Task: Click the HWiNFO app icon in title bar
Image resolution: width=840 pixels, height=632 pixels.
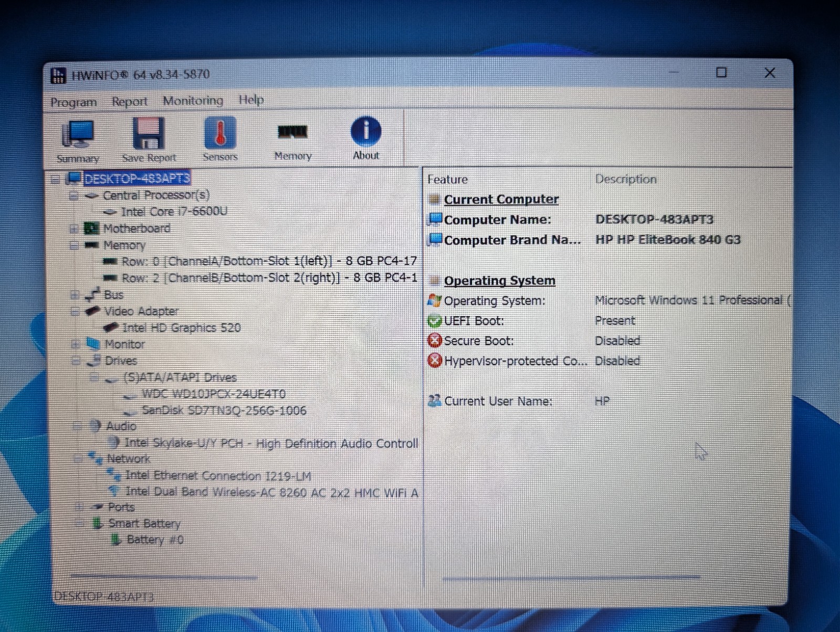Action: point(58,76)
